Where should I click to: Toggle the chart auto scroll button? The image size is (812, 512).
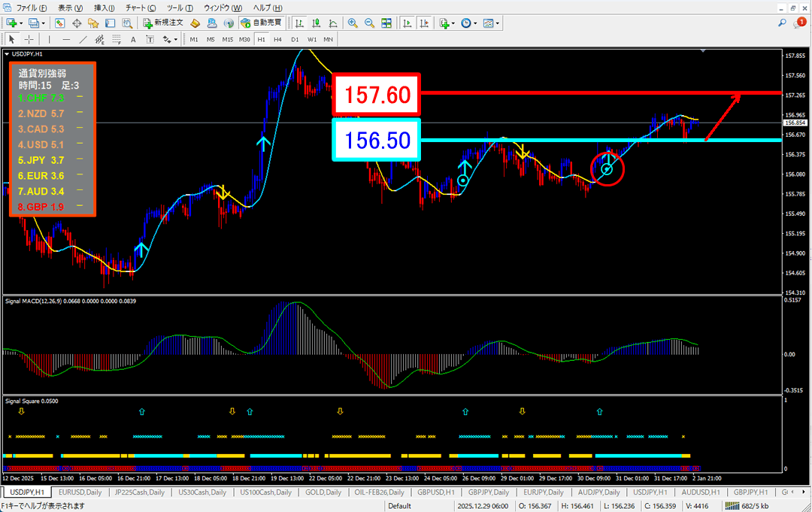(408, 23)
